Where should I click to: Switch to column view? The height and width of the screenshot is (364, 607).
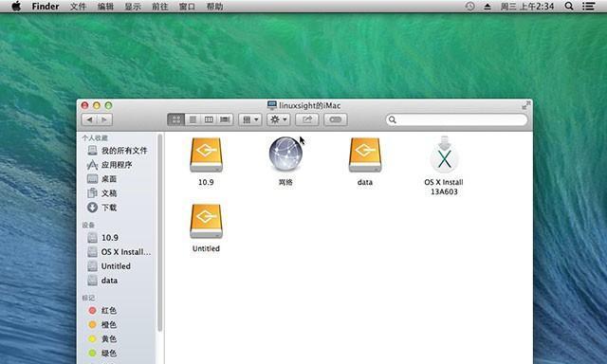click(x=209, y=119)
